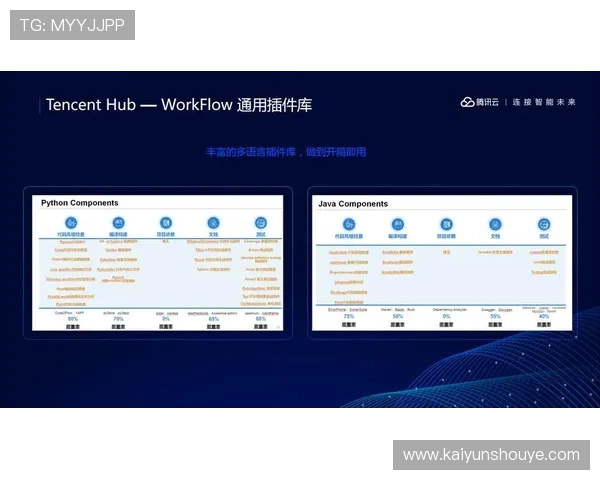Select the 'Java Components' heading
Screen dimensions: 600x480
[353, 204]
